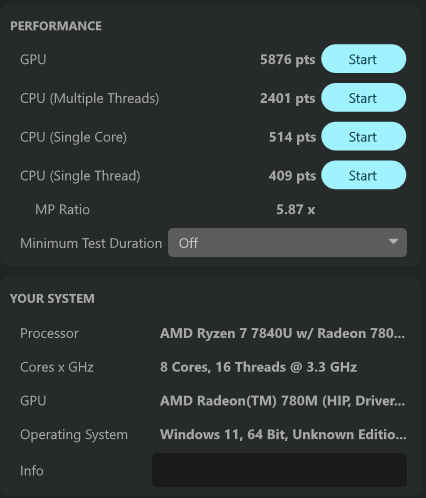Click the CPU (Multiple Threads) label

(x=90, y=98)
